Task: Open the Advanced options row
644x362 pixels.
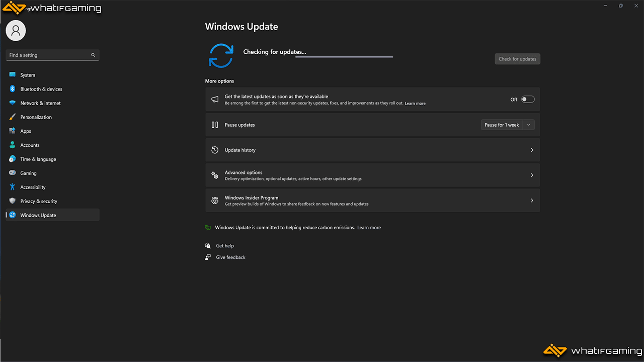Action: coord(372,175)
